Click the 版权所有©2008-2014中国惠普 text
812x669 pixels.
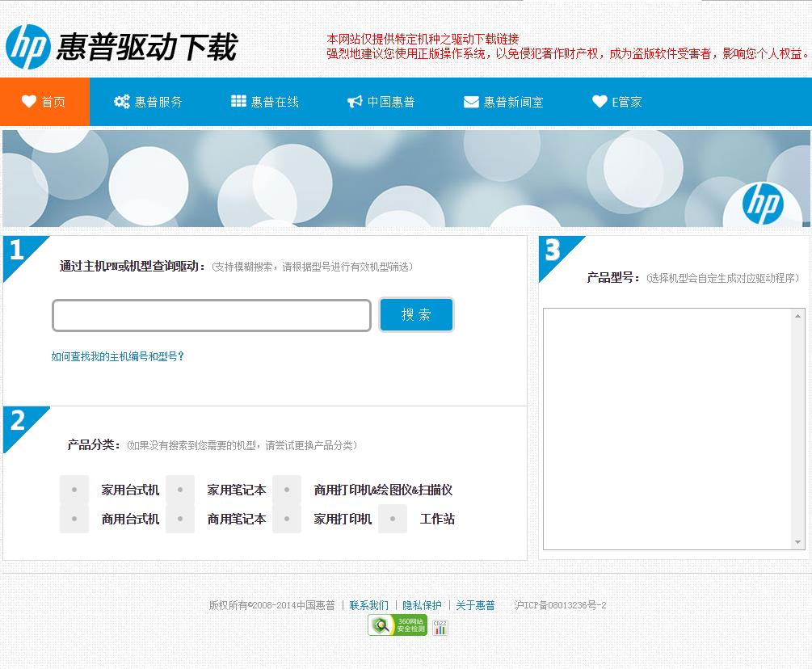pyautogui.click(x=271, y=605)
